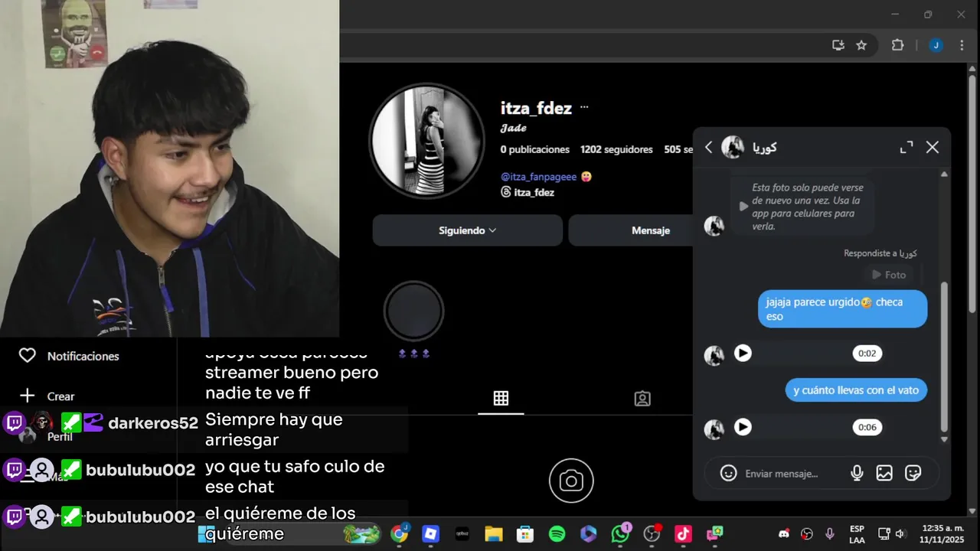Click the install app icon in address bar
Screen dimensions: 980x551
(x=838, y=45)
